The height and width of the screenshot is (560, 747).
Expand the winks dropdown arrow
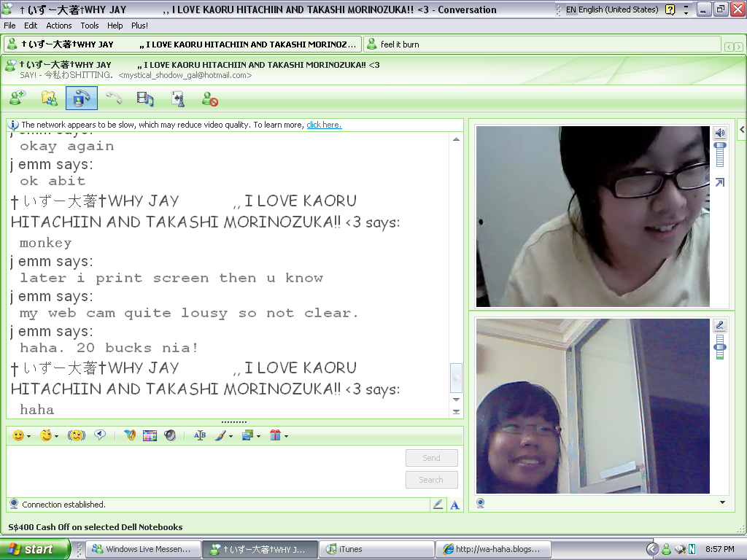57,436
